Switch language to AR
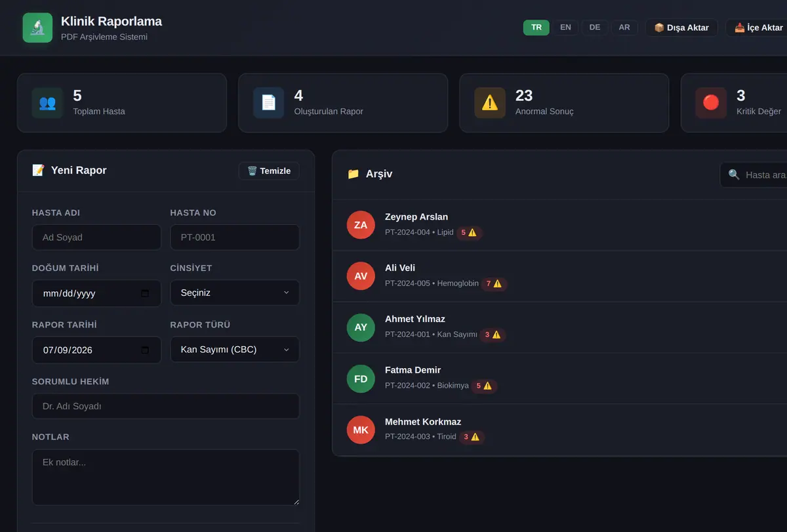 pos(624,28)
